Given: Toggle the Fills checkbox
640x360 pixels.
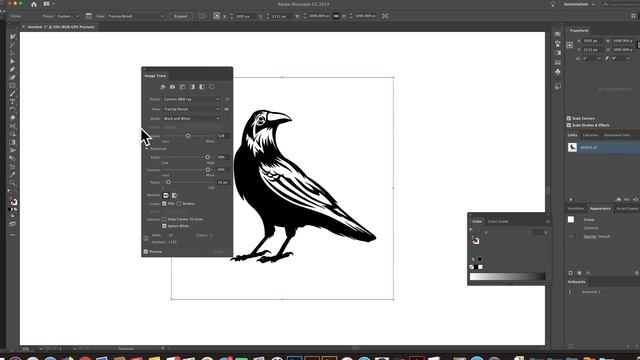Looking at the screenshot, I should click(x=164, y=203).
